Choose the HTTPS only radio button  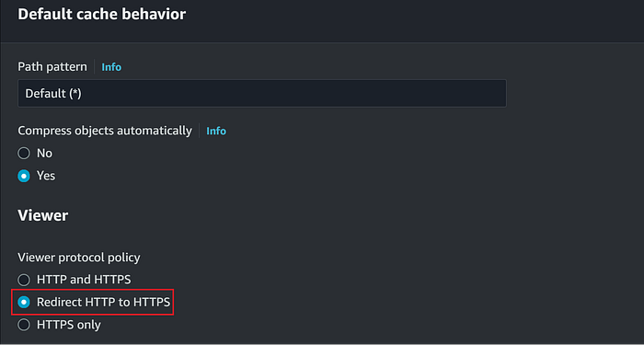click(24, 325)
